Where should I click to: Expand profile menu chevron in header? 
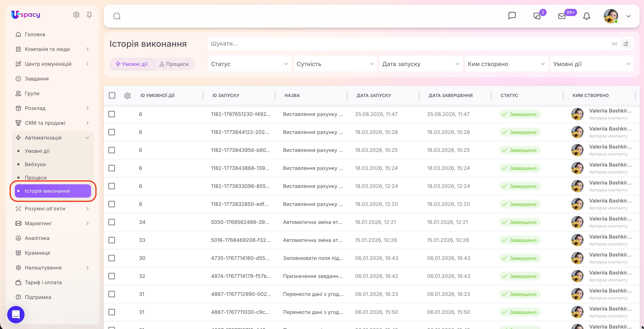pos(629,16)
